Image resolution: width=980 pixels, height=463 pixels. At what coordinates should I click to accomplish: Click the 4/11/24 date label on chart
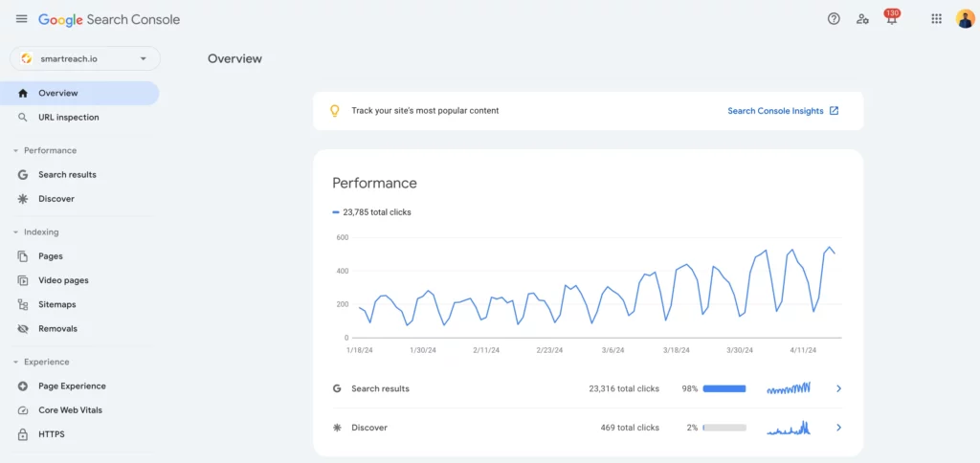click(x=803, y=350)
